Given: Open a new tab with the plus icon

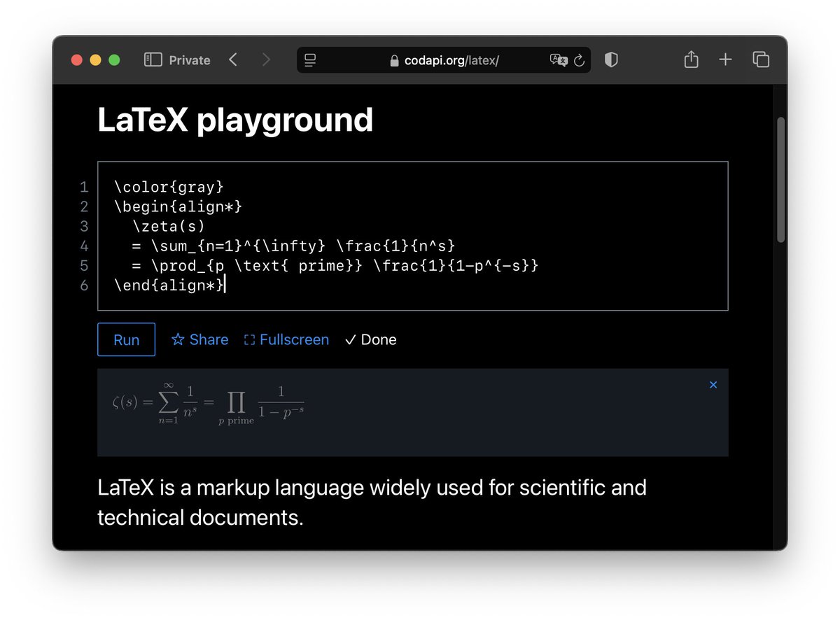Looking at the screenshot, I should click(726, 59).
